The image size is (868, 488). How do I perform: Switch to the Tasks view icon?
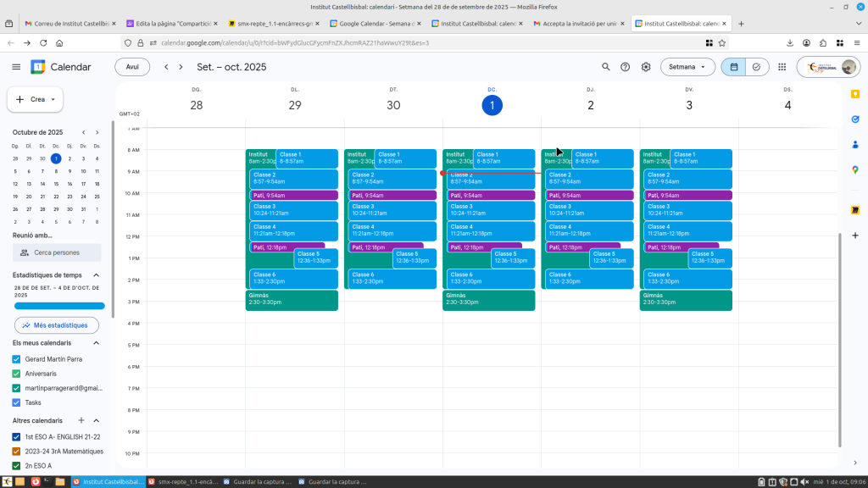[756, 67]
